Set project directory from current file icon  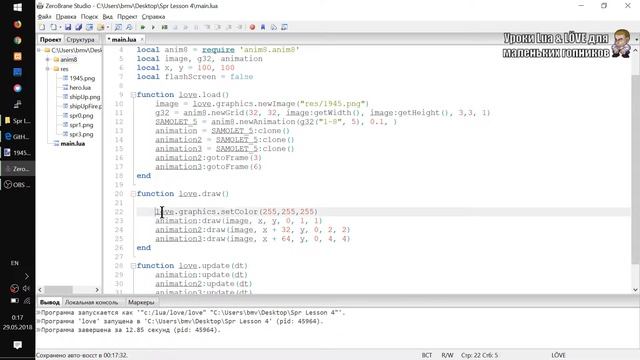pyautogui.click(x=89, y=27)
